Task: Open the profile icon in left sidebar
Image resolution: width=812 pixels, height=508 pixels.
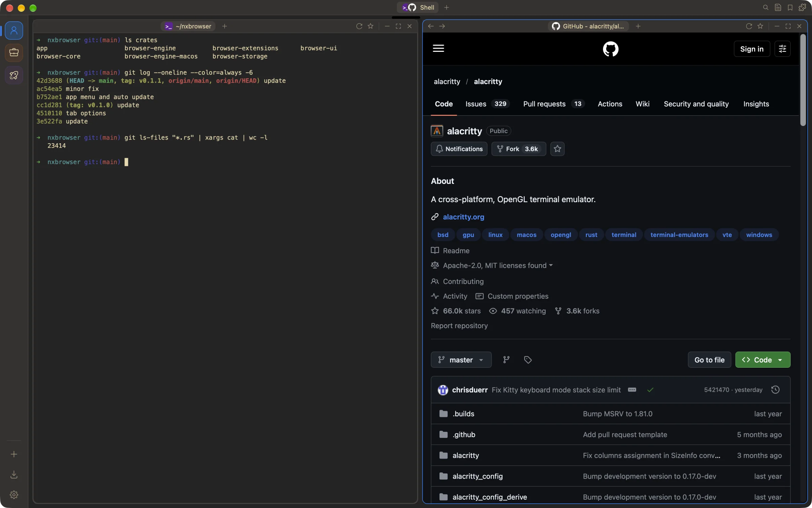Action: coord(14,30)
